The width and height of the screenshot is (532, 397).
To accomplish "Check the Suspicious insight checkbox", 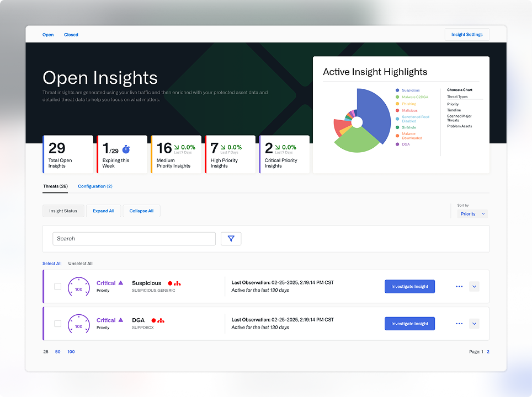I will click(58, 287).
